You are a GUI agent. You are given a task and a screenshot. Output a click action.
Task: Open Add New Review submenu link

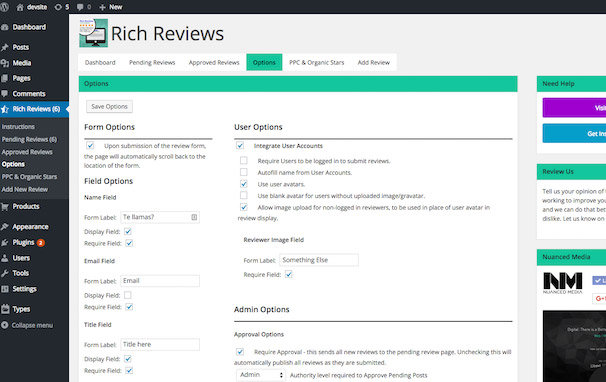(25, 189)
